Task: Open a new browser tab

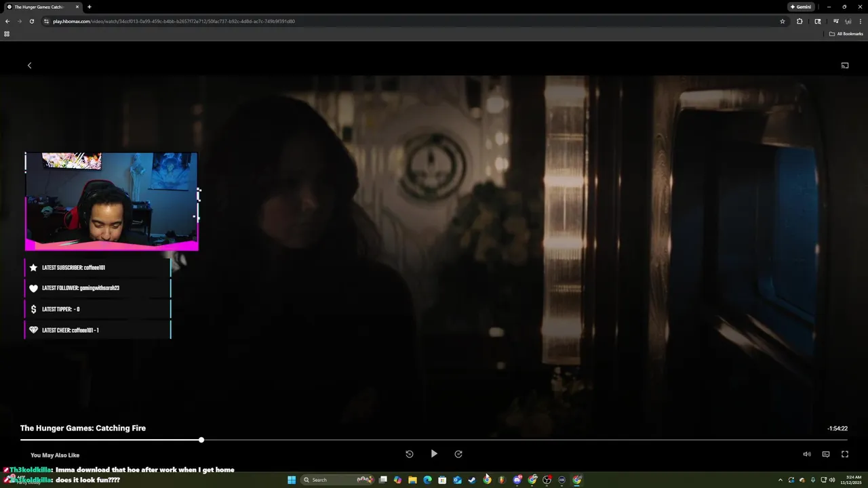Action: pyautogui.click(x=90, y=7)
